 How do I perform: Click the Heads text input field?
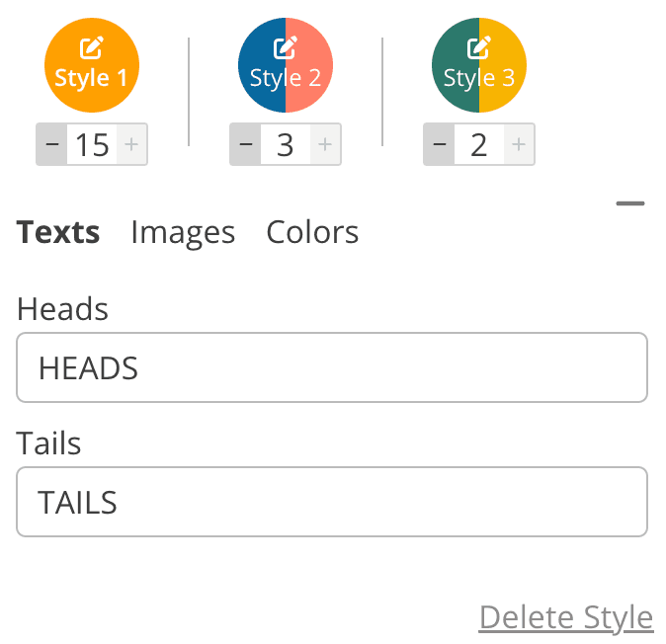[x=332, y=368]
